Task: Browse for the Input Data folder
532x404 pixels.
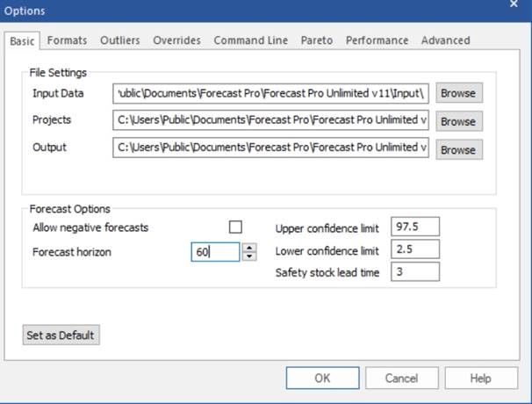Action: point(458,93)
